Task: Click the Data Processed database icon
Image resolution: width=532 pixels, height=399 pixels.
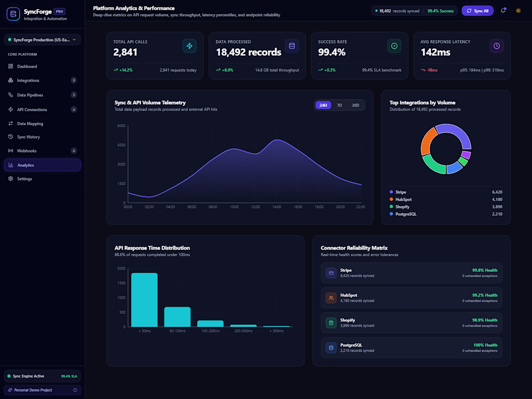Action: [292, 46]
